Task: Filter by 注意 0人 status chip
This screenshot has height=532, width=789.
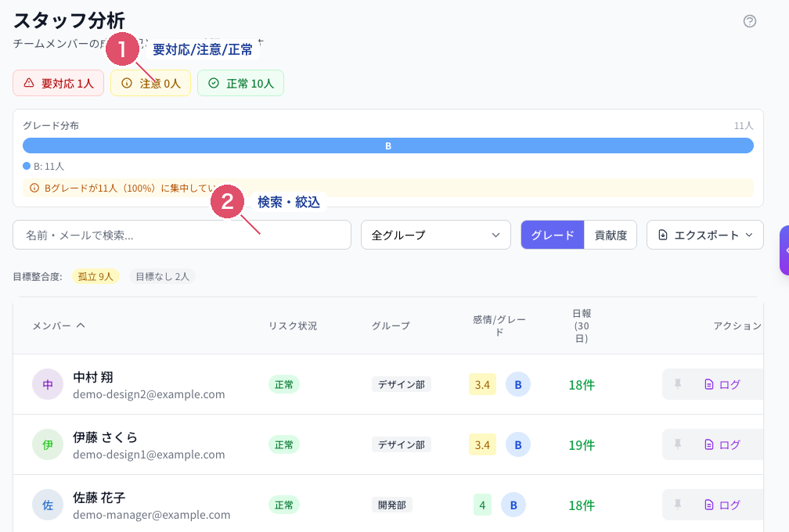Action: tap(150, 83)
